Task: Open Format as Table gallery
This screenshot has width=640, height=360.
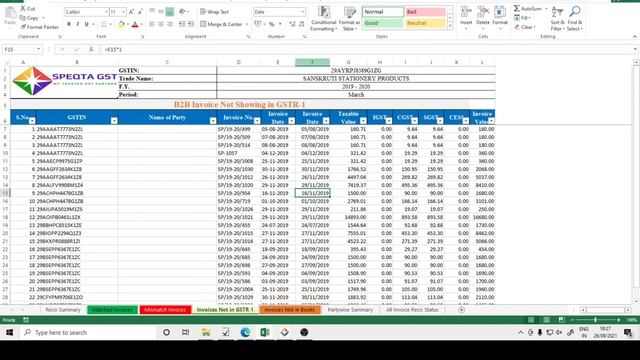Action: tap(349, 19)
